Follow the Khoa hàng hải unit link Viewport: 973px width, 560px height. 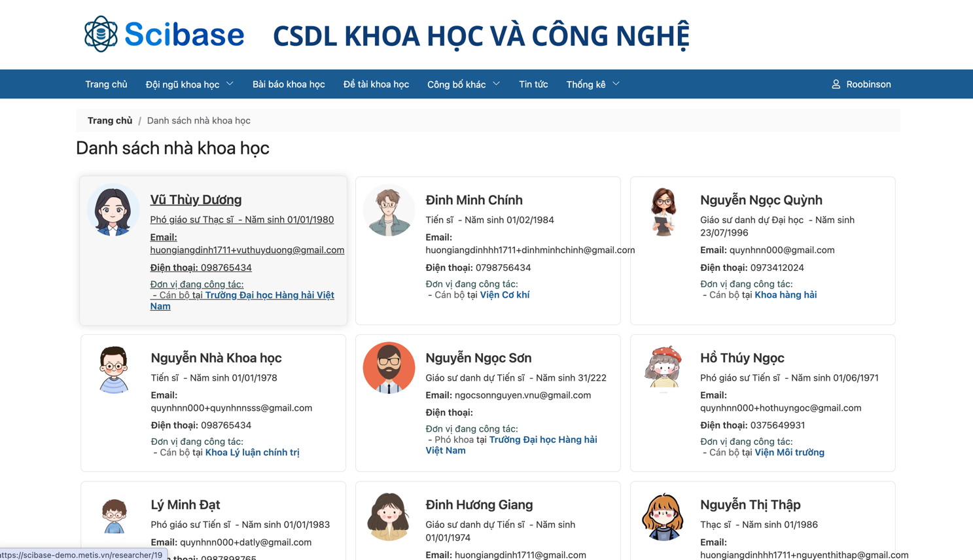pos(786,295)
